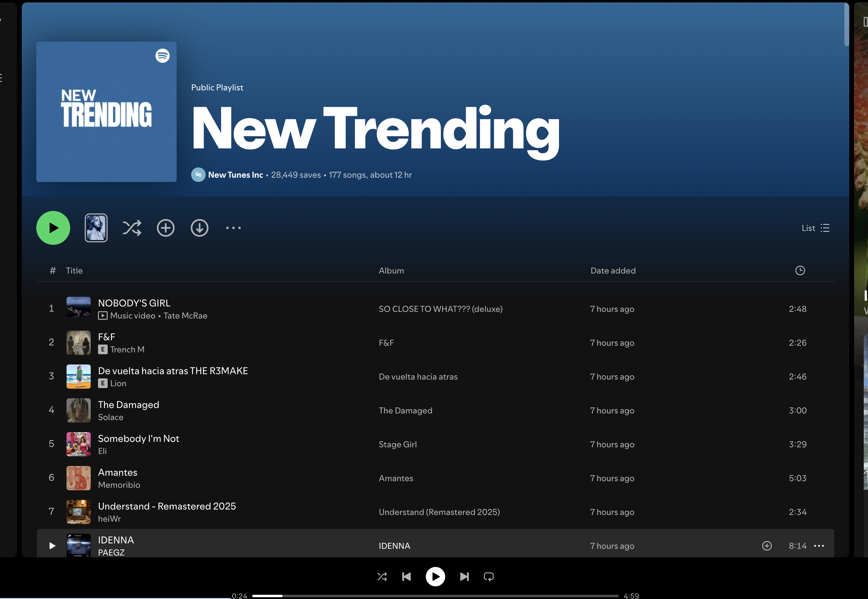
Task: Select The Damaged track title
Action: tap(129, 405)
